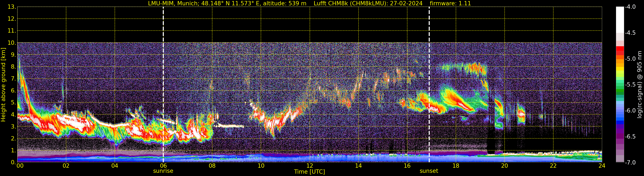Click the height-axis tick label 13
Image resolution: width=644 pixels, height=176 pixels.
point(12,7)
